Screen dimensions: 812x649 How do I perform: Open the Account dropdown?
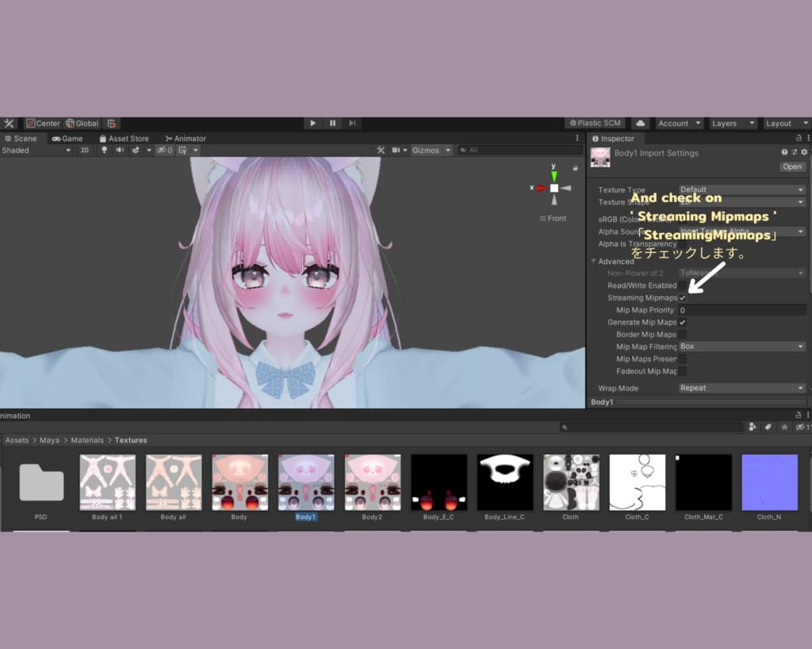coord(679,123)
